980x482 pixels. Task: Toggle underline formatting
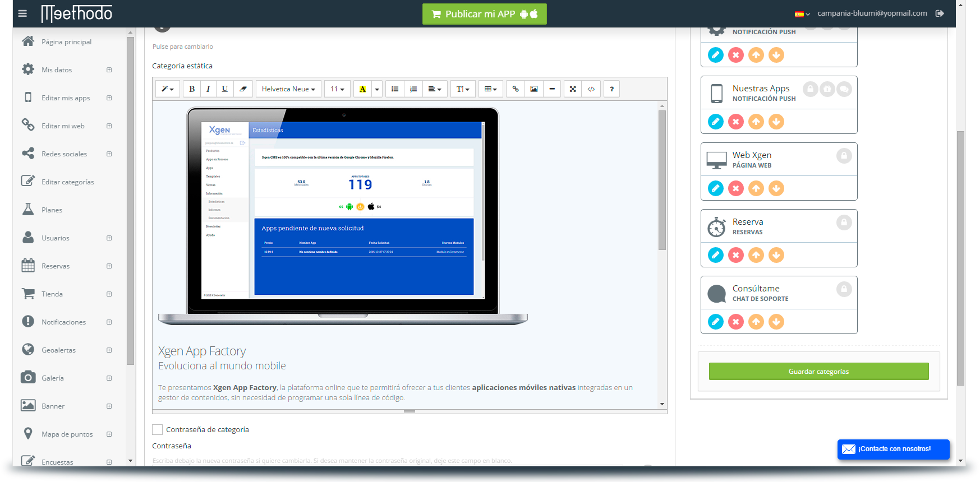click(225, 89)
